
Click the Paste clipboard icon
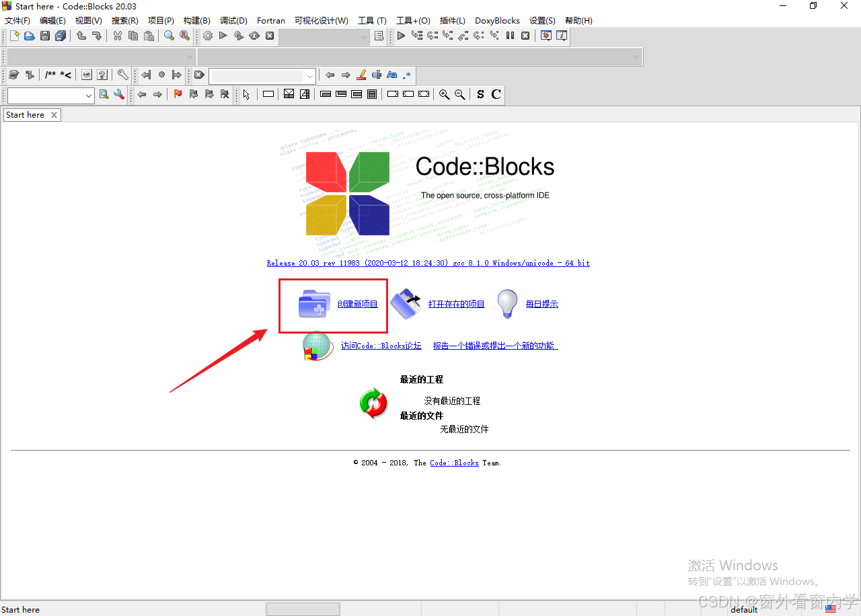(x=149, y=36)
